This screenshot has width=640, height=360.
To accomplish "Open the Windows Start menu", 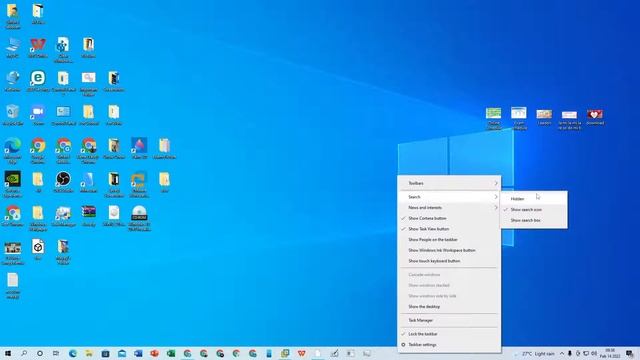I will click(x=8, y=353).
